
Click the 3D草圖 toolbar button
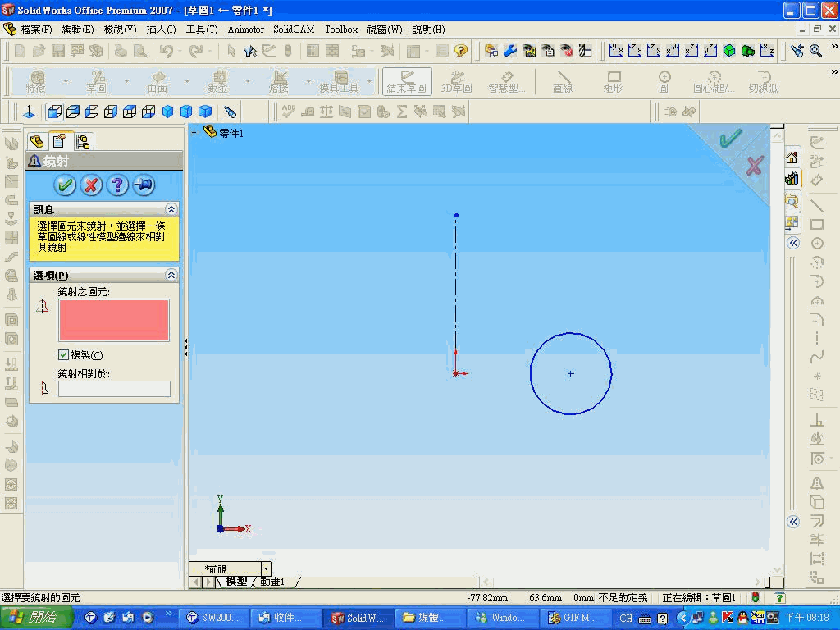click(x=456, y=81)
